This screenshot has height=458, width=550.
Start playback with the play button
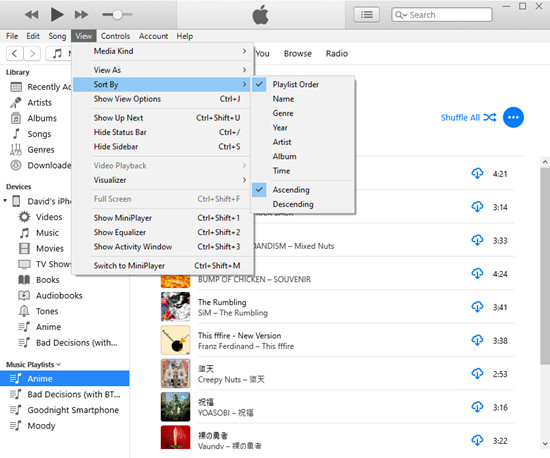pos(57,14)
